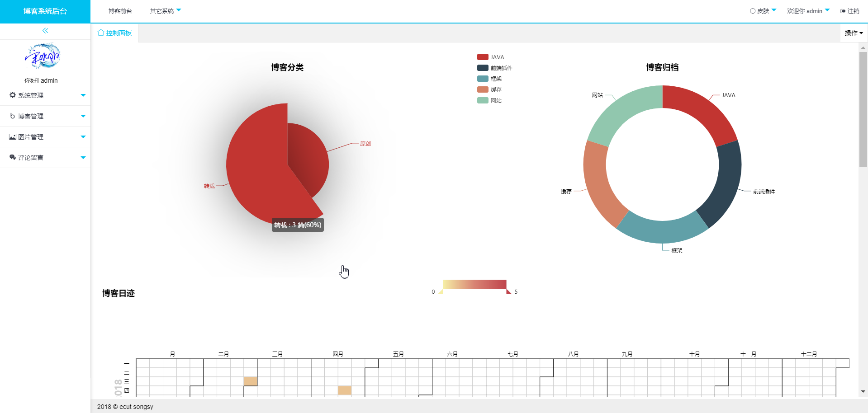Open the 其它系统 dropdown
Viewport: 868px width, 413px height.
(x=166, y=11)
